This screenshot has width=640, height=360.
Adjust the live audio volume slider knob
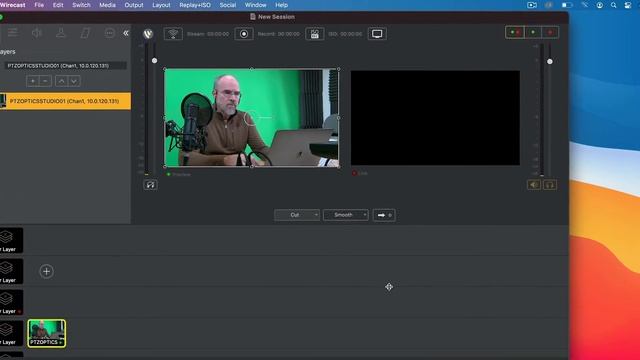click(x=550, y=62)
